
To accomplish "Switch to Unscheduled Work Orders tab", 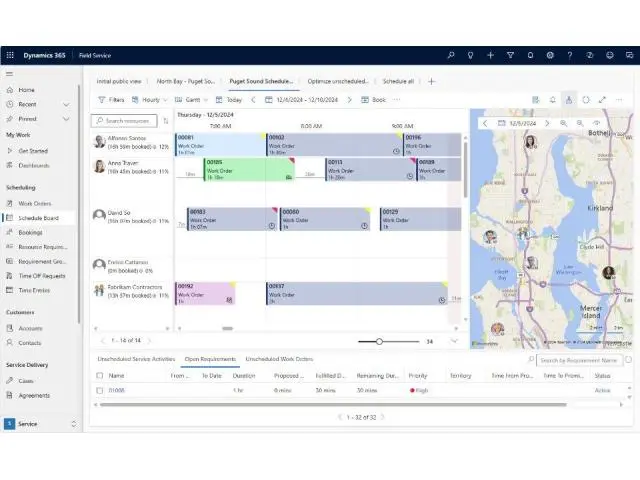I will tap(279, 358).
